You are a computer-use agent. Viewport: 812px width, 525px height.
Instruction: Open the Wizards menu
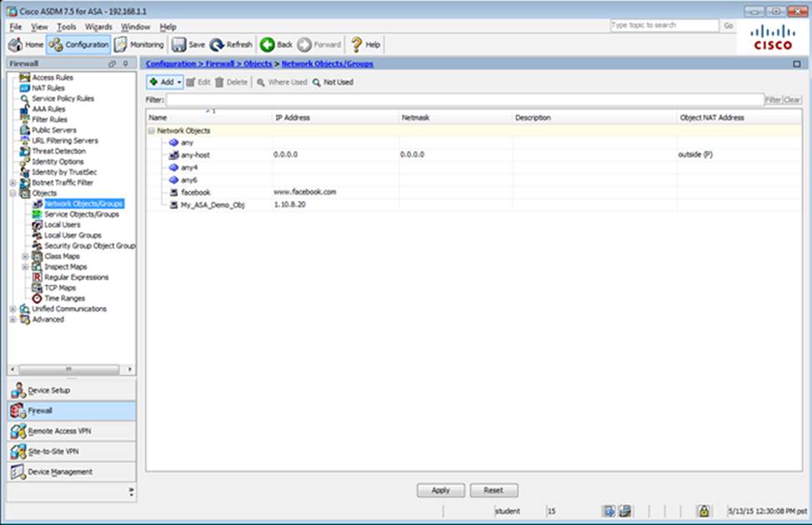pos(98,27)
